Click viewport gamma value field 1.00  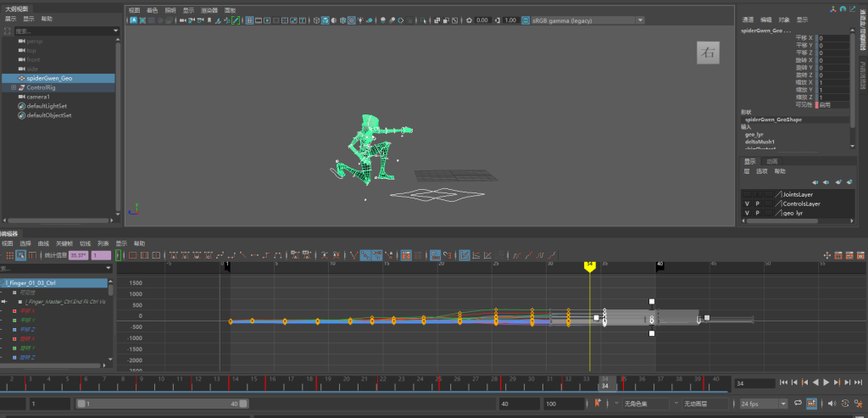(x=510, y=20)
